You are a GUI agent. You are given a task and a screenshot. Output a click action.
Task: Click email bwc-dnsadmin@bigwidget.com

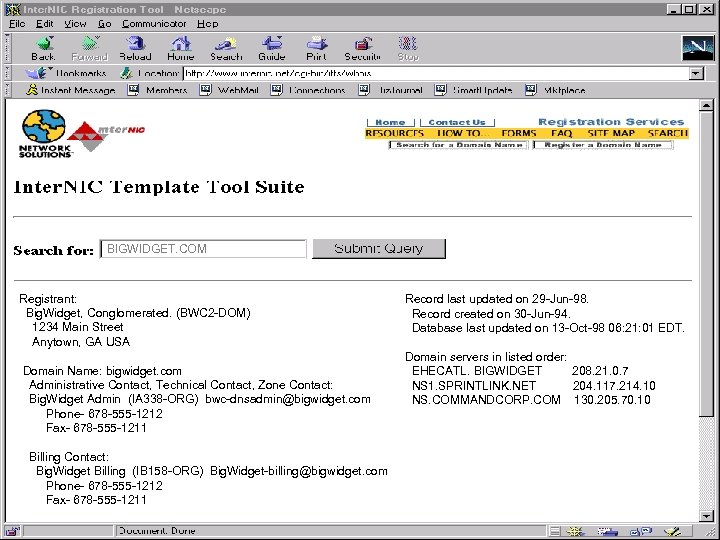pos(288,399)
